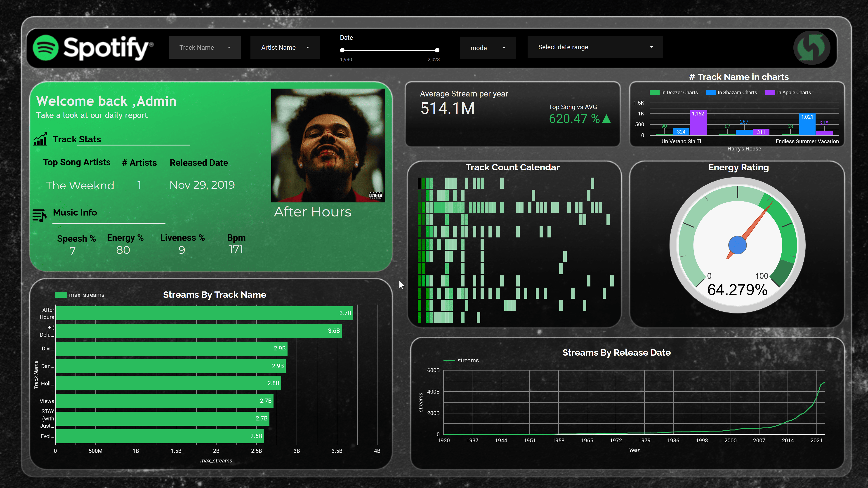The height and width of the screenshot is (488, 868).
Task: Open the mode dropdown
Action: click(488, 48)
